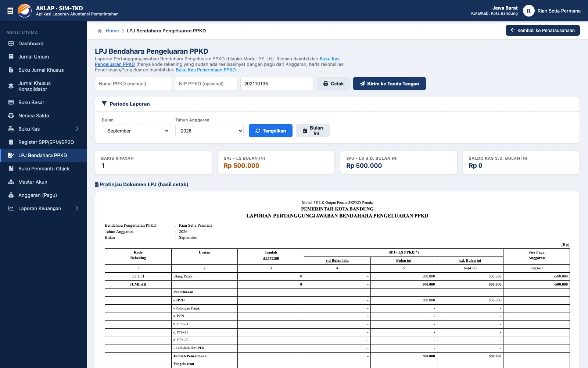This screenshot has width=588, height=368.
Task: Collapse the Periode Laporan filter header
Action: (x=337, y=104)
